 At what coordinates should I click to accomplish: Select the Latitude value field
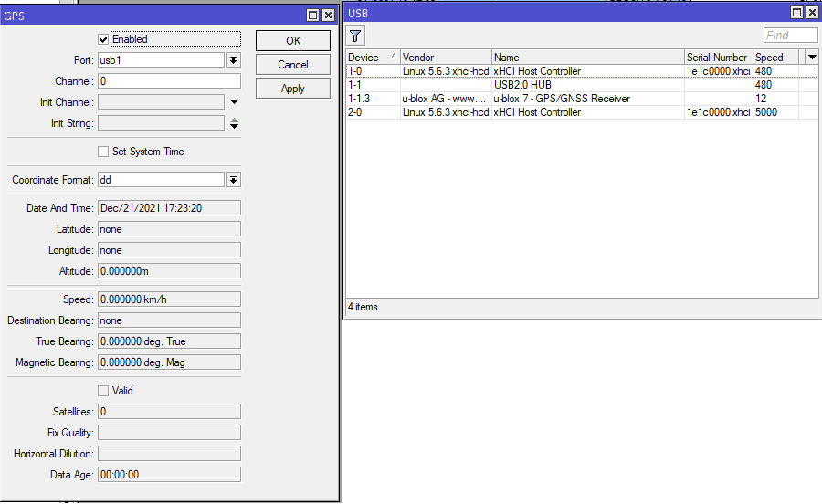pos(169,229)
